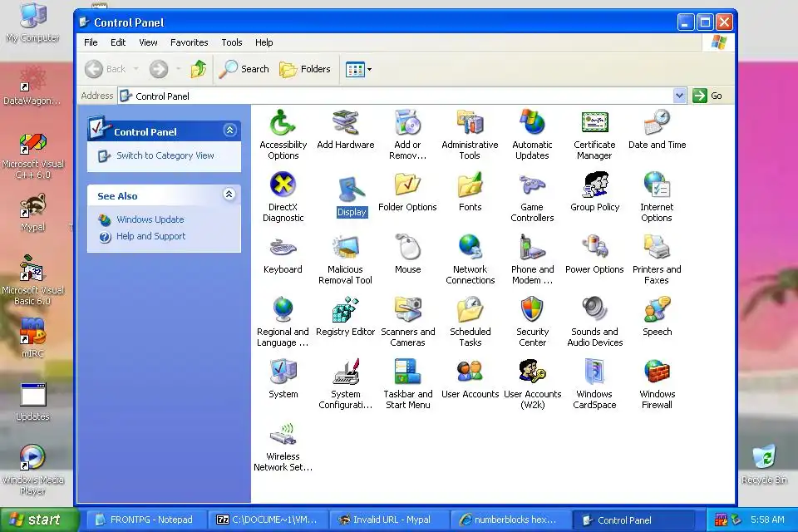This screenshot has height=532, width=798.
Task: Open Administrative Tools icon
Action: point(470,123)
